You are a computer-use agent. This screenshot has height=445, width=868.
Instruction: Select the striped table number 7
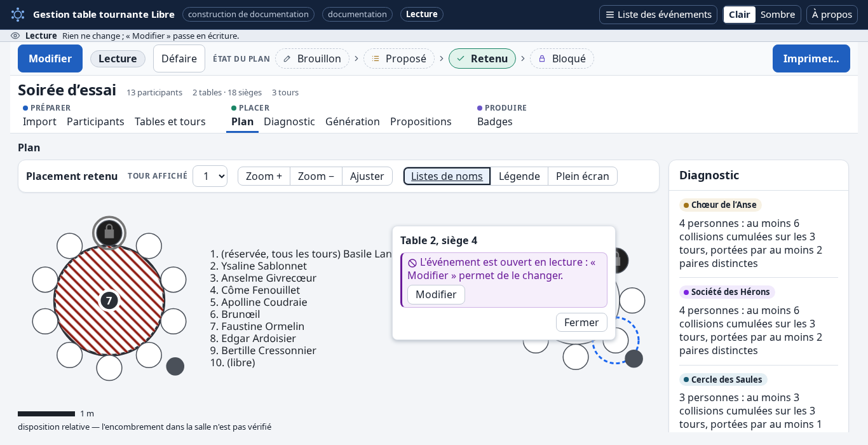(x=109, y=300)
